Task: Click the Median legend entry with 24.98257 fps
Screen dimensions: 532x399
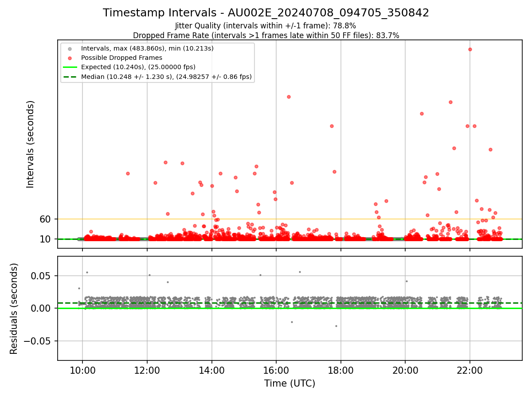Action: (x=166, y=77)
